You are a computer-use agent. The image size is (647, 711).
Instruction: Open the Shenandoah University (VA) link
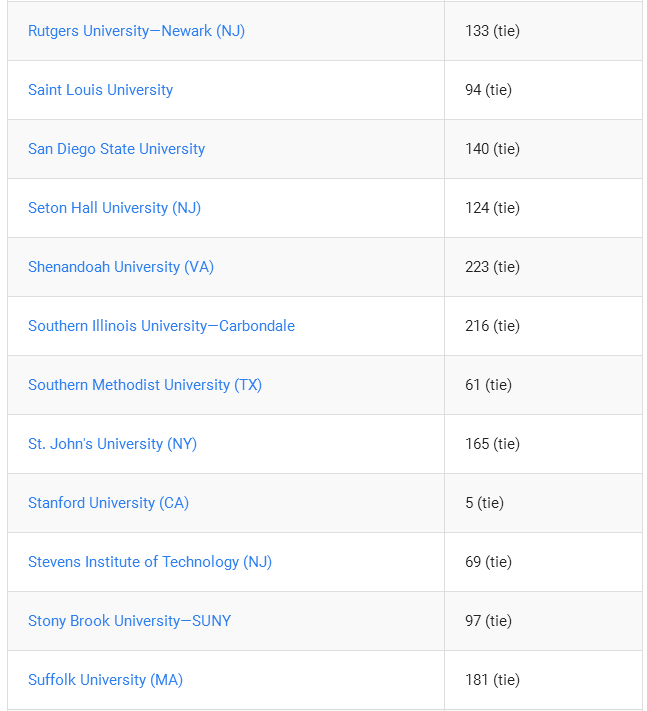(x=121, y=267)
